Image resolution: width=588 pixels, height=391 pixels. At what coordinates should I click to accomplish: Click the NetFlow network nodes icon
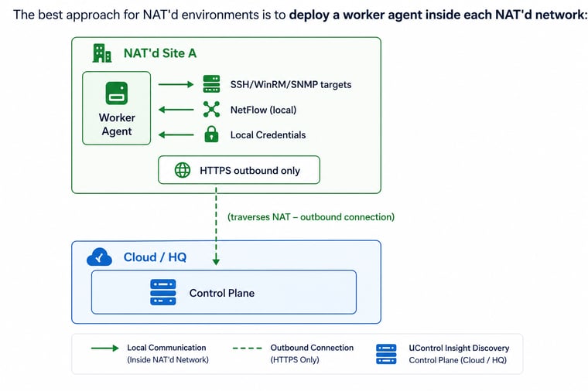211,110
